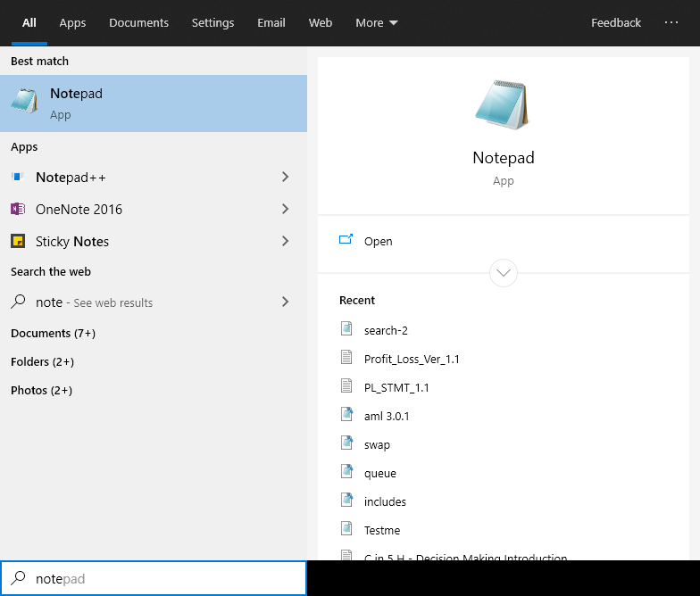The image size is (700, 596).
Task: Expand Notepad++ result options arrow
Action: [286, 177]
